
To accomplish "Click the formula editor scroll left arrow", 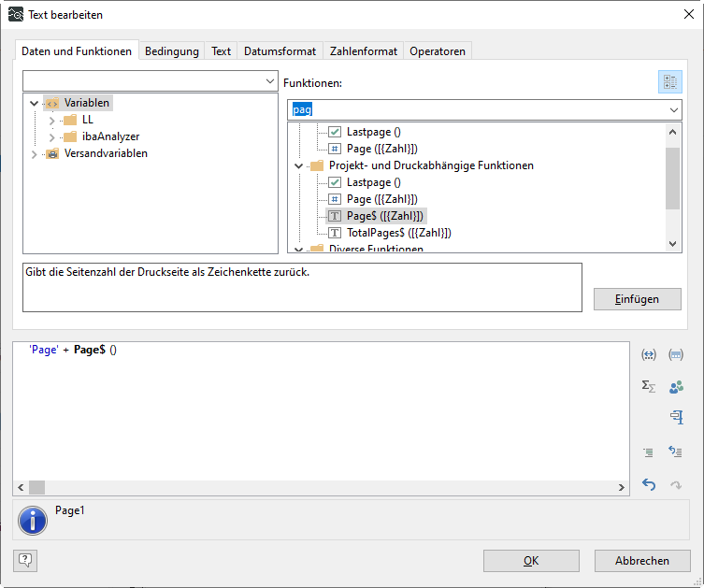I will coord(21,487).
